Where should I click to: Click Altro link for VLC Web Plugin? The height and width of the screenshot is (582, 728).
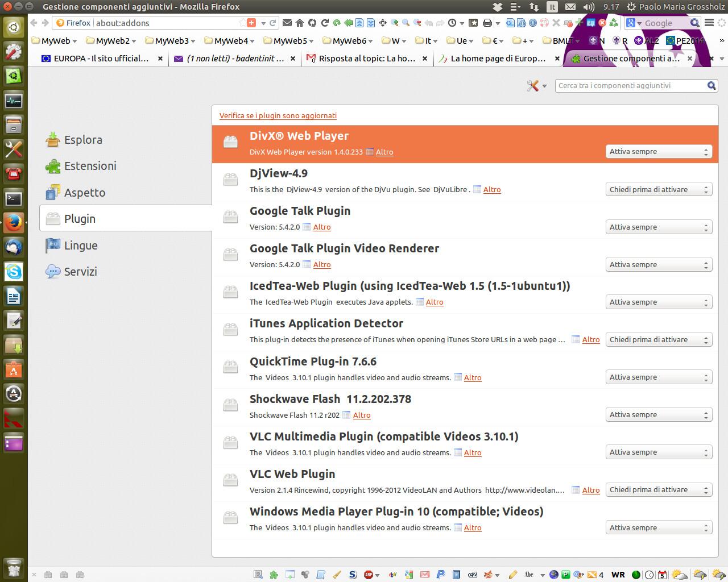[x=591, y=490]
